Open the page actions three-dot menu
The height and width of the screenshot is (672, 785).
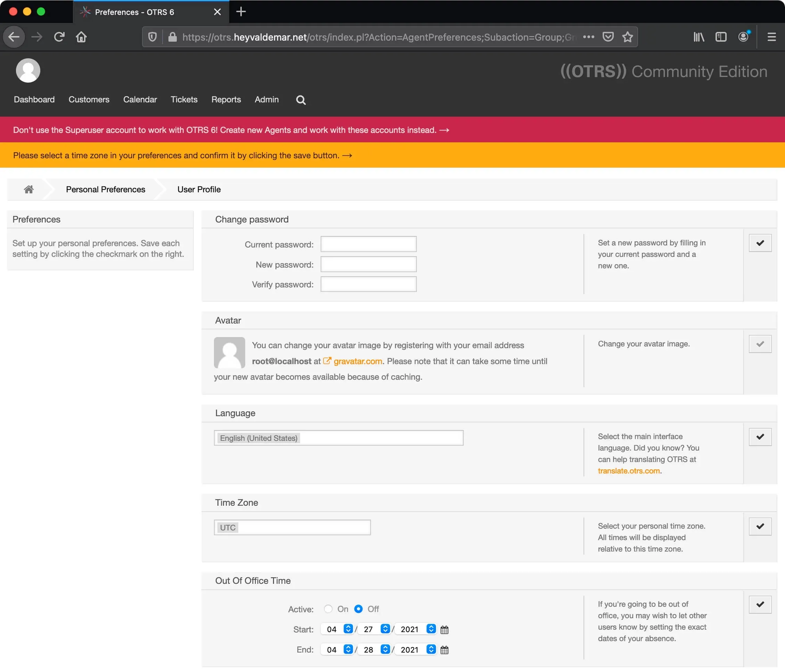588,37
